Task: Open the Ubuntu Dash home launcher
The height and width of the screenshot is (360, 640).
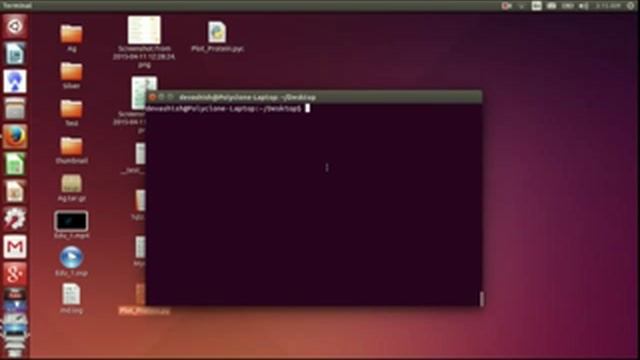Action: (x=15, y=26)
